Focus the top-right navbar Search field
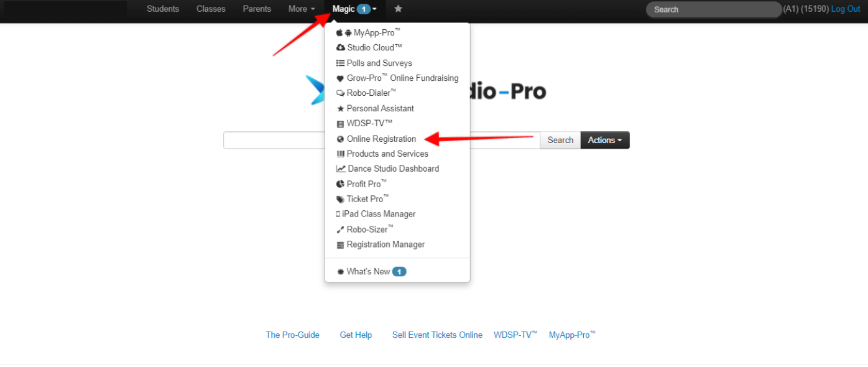This screenshot has width=868, height=367. point(714,9)
